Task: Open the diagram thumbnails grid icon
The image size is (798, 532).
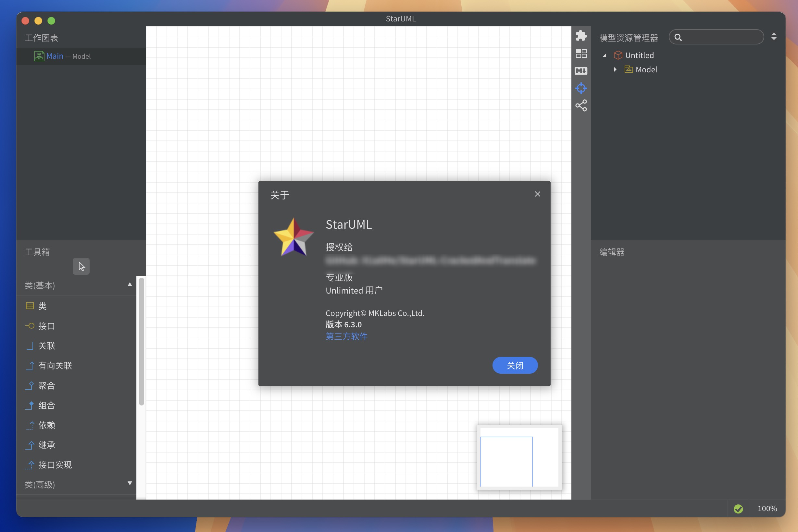Action: [x=581, y=53]
